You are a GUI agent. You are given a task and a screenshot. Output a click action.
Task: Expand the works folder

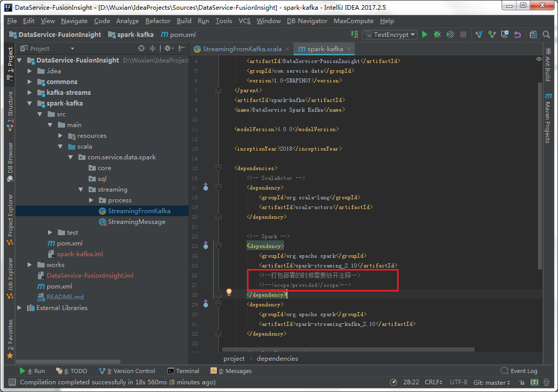(30, 264)
